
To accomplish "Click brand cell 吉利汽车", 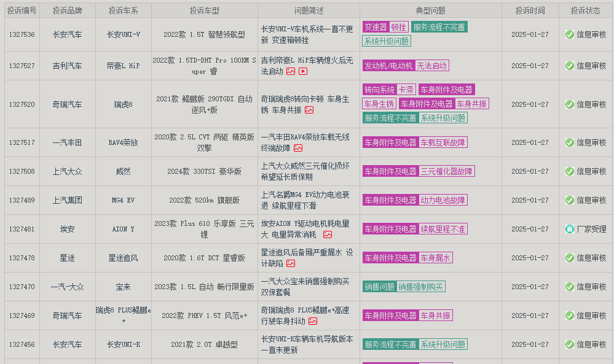I will 68,66.
